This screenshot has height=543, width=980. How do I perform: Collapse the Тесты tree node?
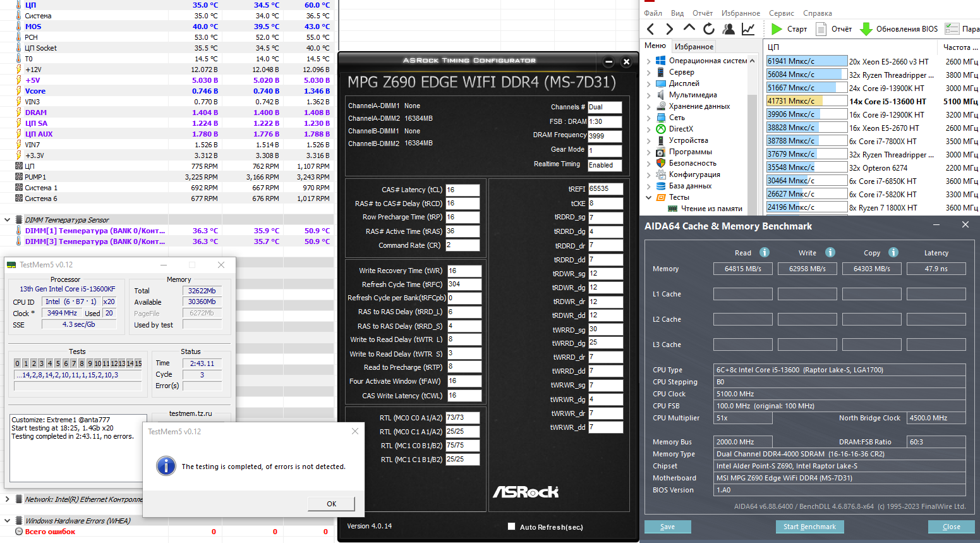(648, 197)
